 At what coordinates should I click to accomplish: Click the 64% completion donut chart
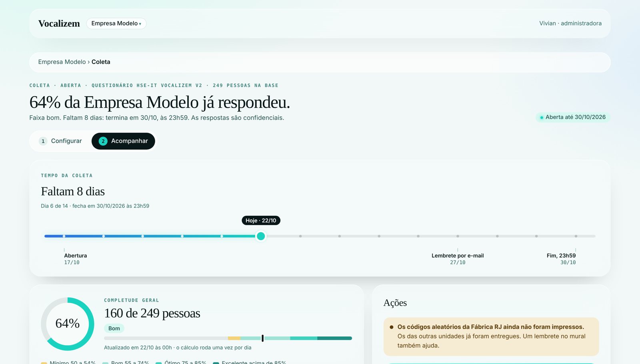click(x=68, y=324)
